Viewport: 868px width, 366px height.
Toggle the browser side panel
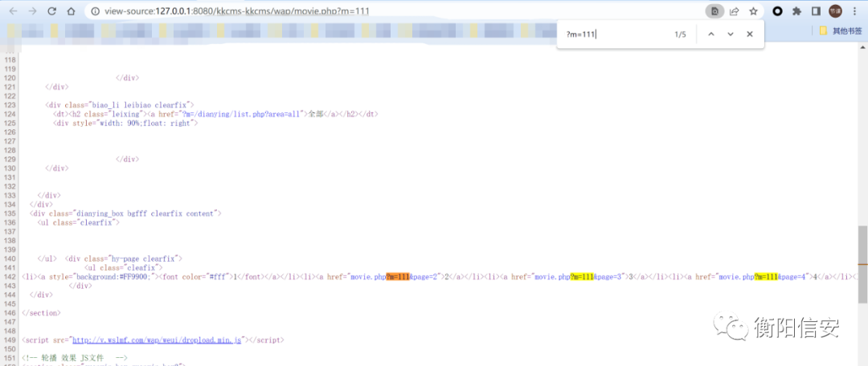[x=816, y=11]
